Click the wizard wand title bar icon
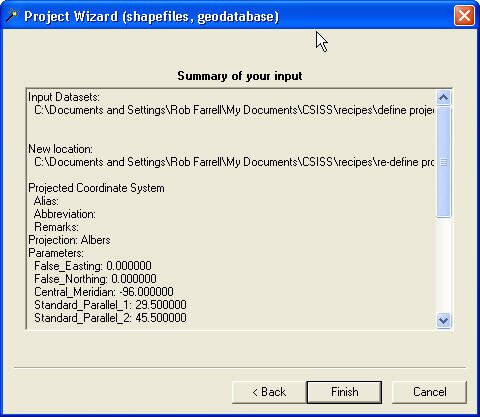The image size is (480, 417). coord(12,16)
